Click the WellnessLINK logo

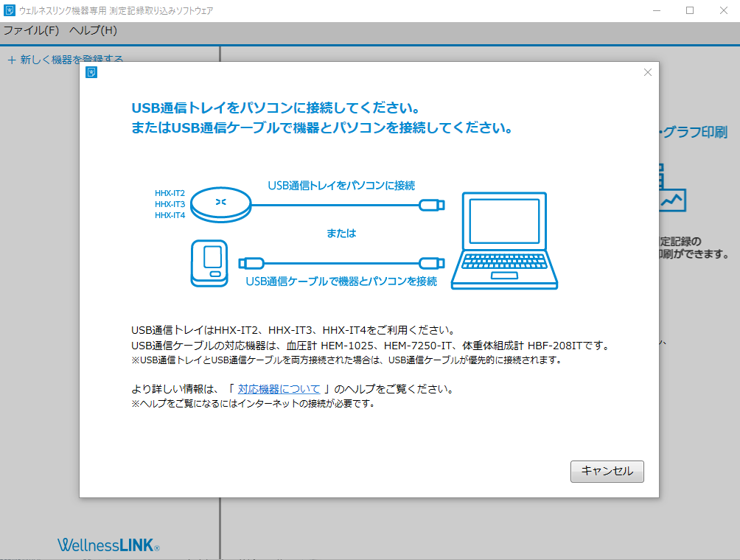tap(108, 545)
